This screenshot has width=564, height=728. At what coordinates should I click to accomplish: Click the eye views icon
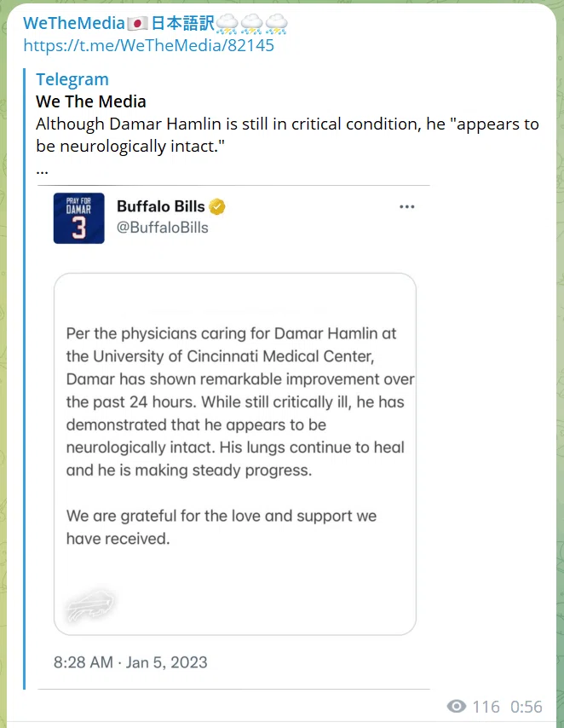point(457,706)
